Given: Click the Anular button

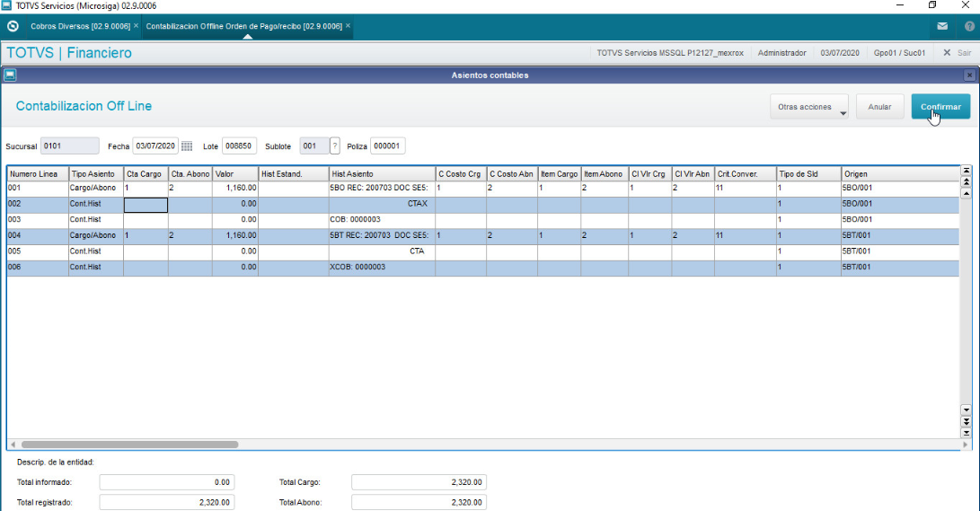Looking at the screenshot, I should pos(879,107).
